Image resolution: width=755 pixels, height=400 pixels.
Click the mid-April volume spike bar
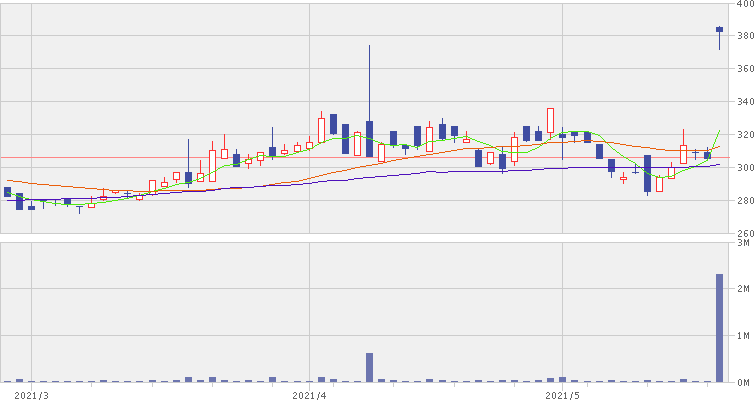pos(369,367)
